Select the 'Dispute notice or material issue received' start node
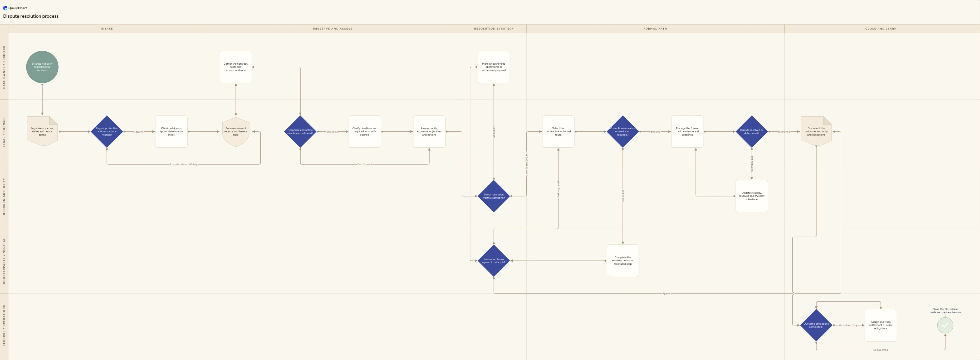980x360 pixels. pyautogui.click(x=42, y=67)
